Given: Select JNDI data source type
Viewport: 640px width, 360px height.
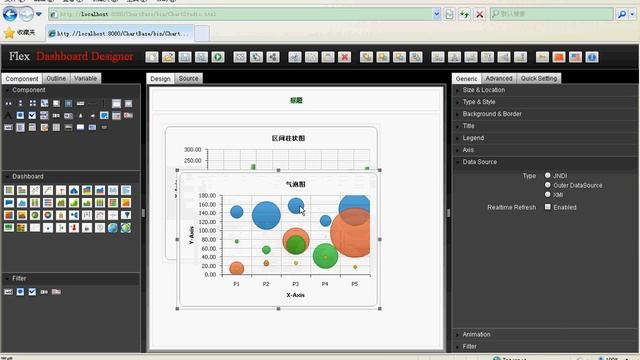Looking at the screenshot, I should pos(548,176).
